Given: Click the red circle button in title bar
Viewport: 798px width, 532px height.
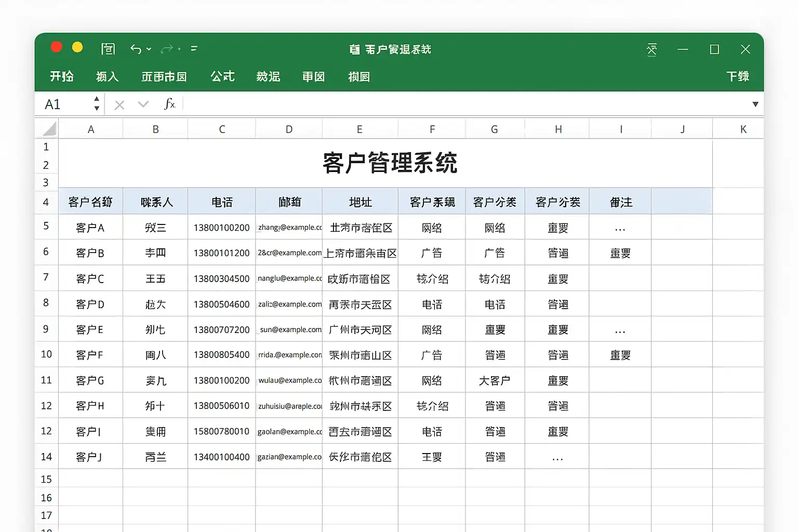Looking at the screenshot, I should [57, 48].
